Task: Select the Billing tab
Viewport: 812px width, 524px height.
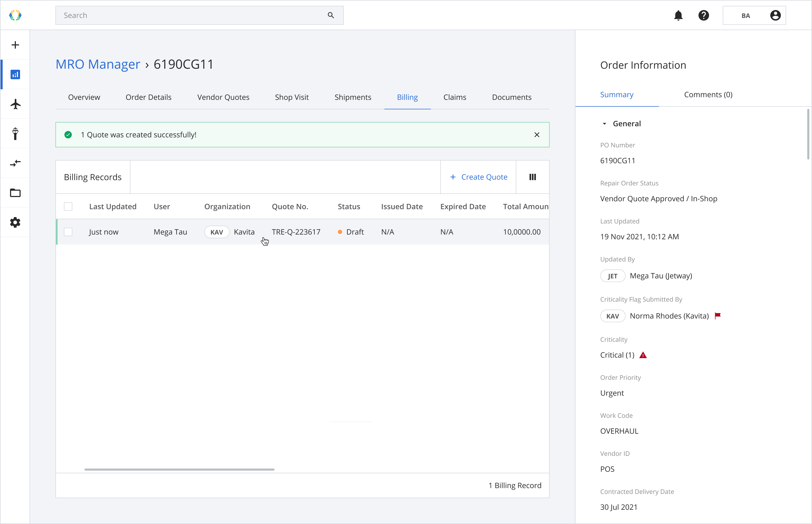Action: coord(407,97)
